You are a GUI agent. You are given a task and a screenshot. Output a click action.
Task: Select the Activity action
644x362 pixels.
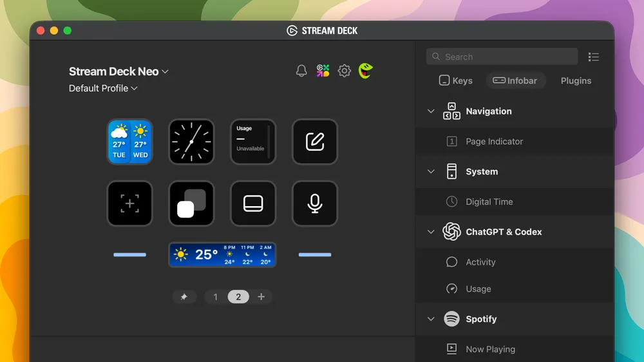click(x=514, y=262)
